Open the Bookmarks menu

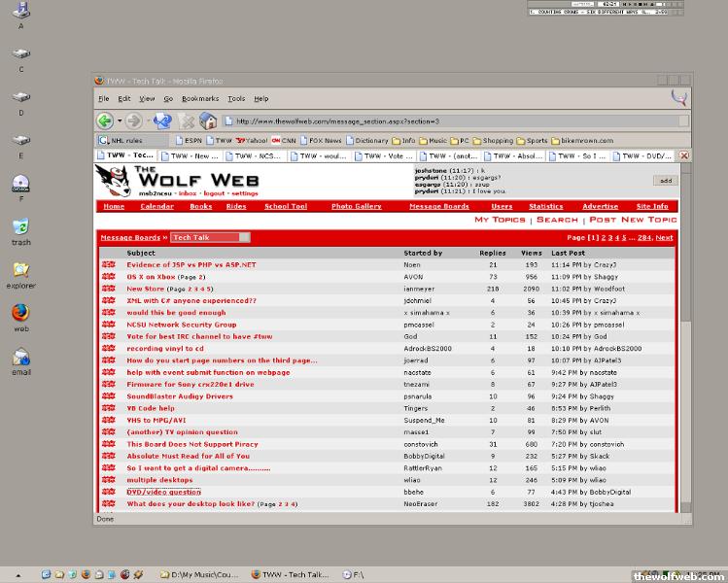[x=199, y=98]
